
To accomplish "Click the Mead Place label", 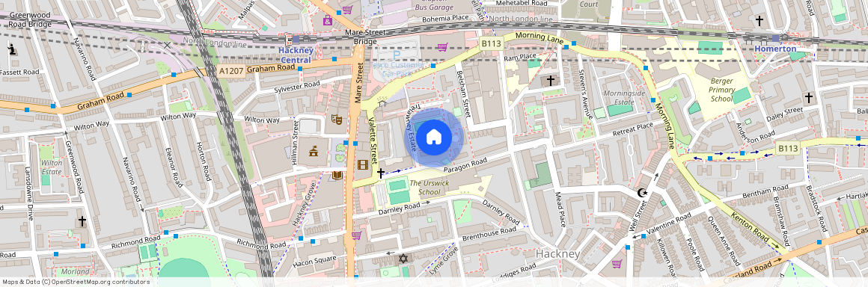I will [561, 209].
